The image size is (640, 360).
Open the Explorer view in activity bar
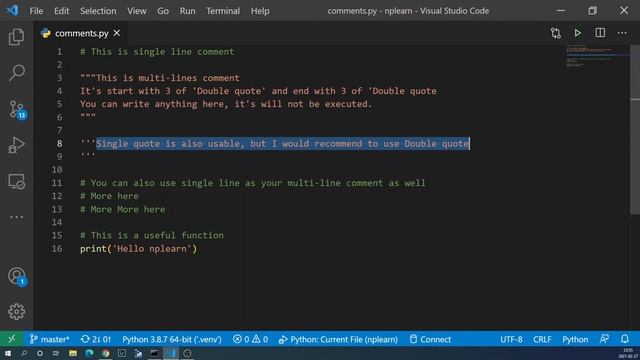(16, 37)
